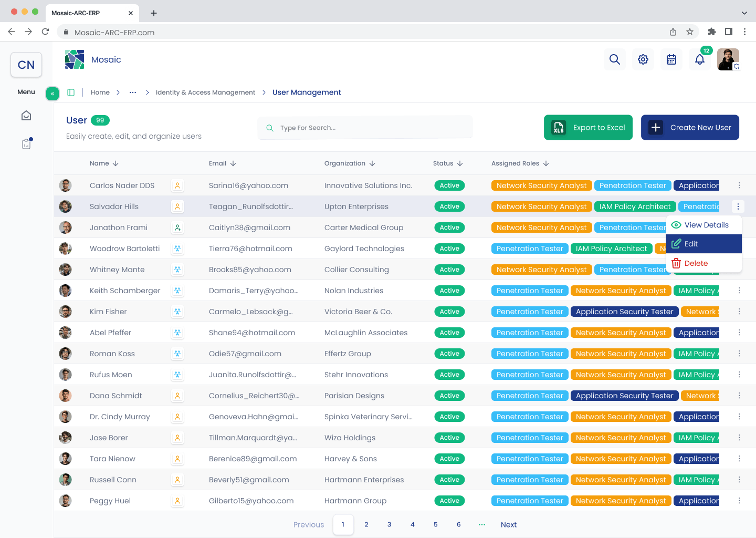Select View Details in context menu
Image resolution: width=756 pixels, height=538 pixels.
(704, 225)
